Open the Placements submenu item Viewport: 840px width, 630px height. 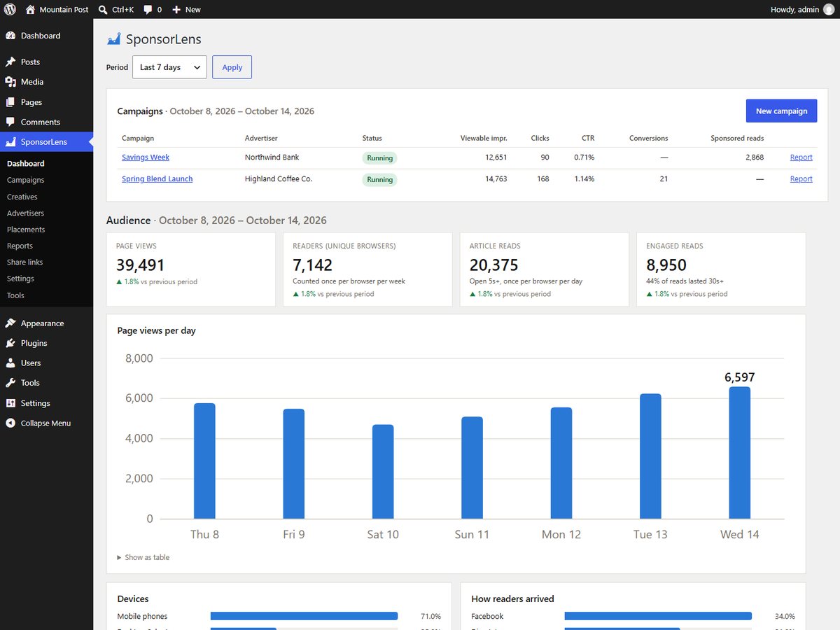(x=26, y=230)
